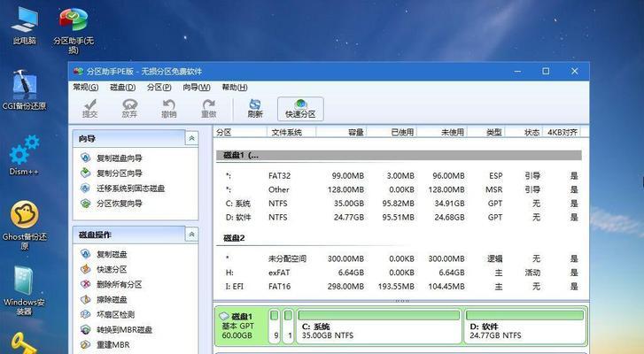Open the 此电脑 desktop icon

[x=24, y=26]
